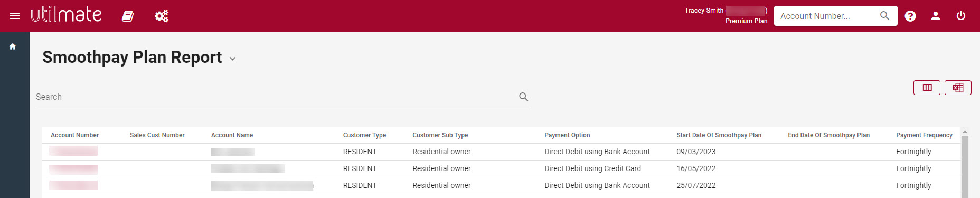980x198 pixels.
Task: Open the column chooser button
Action: 927,88
